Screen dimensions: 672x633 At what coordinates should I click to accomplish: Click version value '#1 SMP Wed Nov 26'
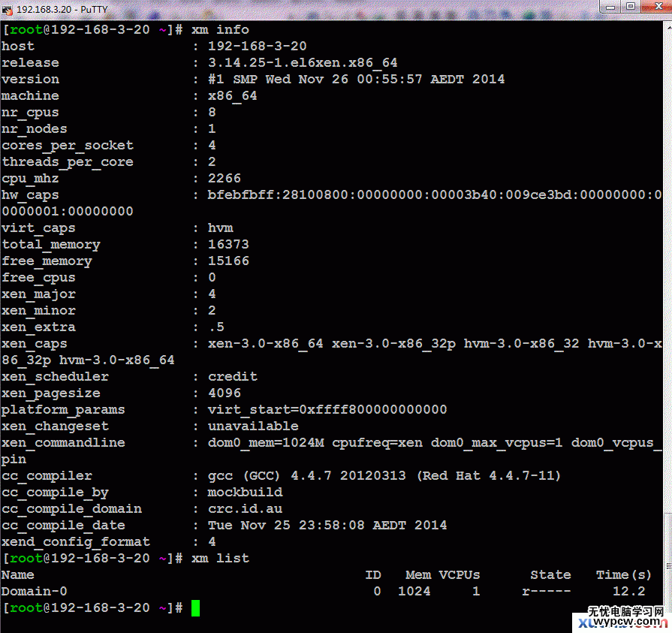click(x=278, y=80)
